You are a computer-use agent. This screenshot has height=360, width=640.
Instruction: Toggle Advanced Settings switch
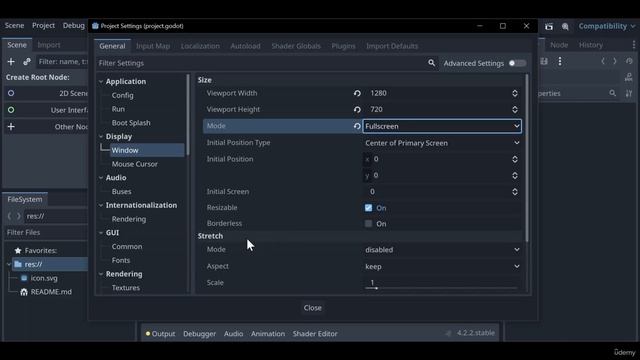pos(517,63)
